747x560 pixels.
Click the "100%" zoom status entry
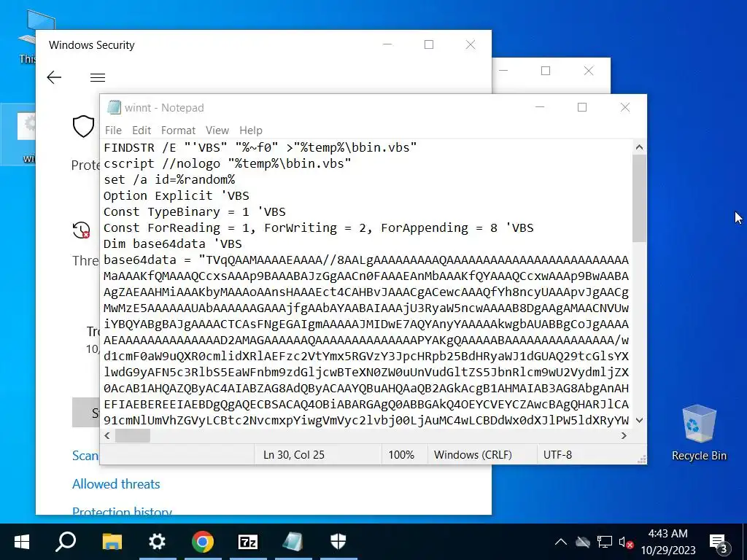click(401, 455)
